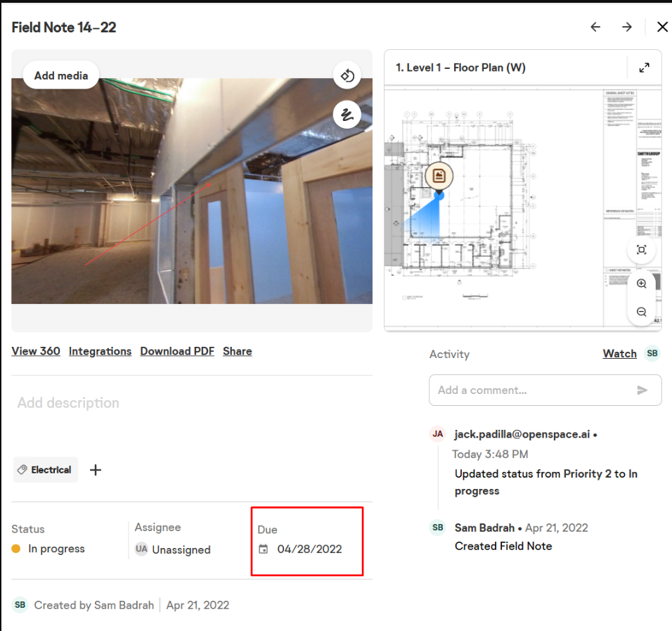Toggle Watch on this field note
672x631 pixels.
(x=619, y=353)
